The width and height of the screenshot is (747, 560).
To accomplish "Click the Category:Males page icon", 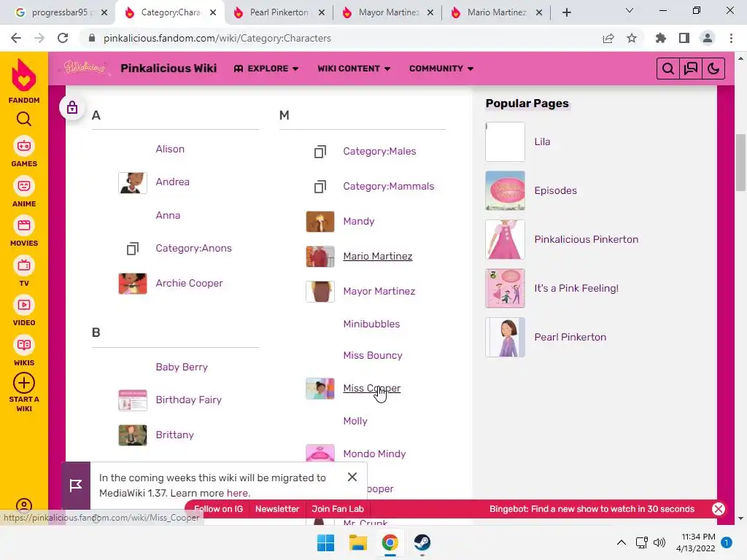I will tap(320, 152).
